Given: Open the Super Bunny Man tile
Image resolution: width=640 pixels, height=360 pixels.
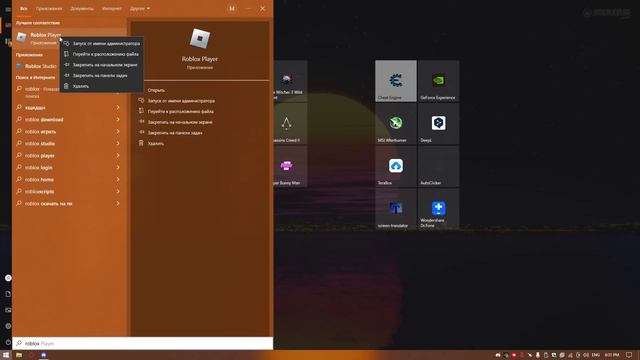Looking at the screenshot, I should tap(290, 166).
